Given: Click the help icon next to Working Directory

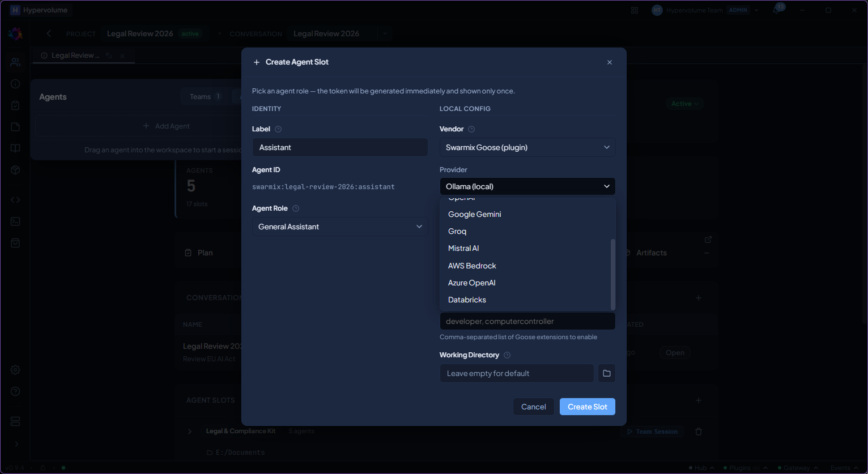Looking at the screenshot, I should point(507,355).
